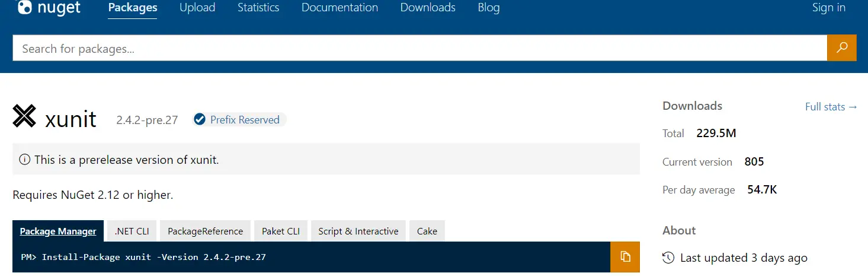Switch to the .NET CLI tab
Screen dimensions: 868x276
tap(132, 231)
